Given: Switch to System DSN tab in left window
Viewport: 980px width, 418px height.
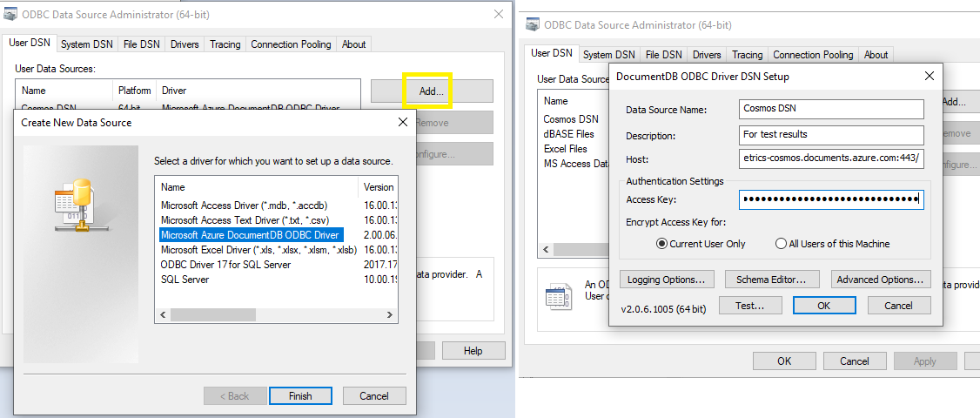Looking at the screenshot, I should pyautogui.click(x=87, y=44).
